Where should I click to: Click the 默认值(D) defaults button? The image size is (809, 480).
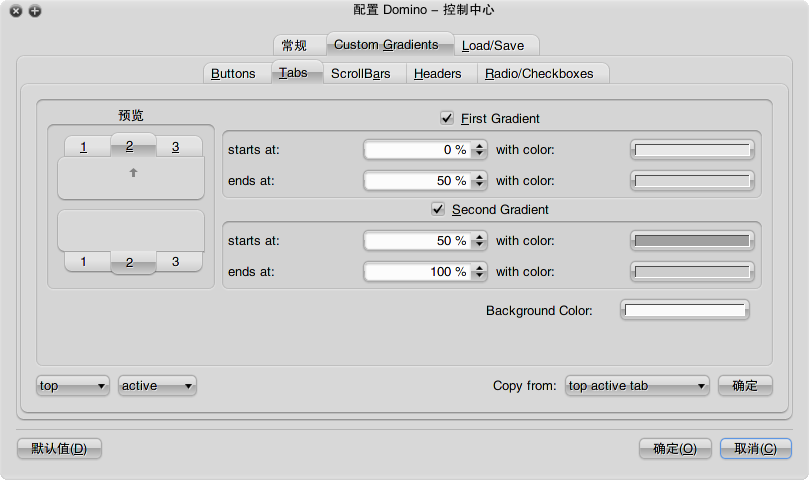pos(59,449)
